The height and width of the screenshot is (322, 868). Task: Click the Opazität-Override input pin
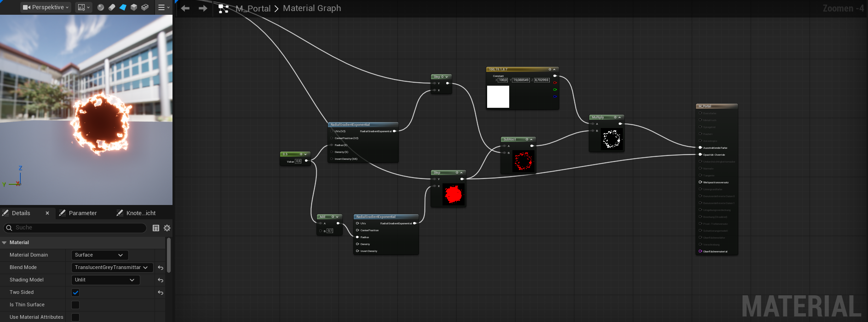pyautogui.click(x=701, y=154)
